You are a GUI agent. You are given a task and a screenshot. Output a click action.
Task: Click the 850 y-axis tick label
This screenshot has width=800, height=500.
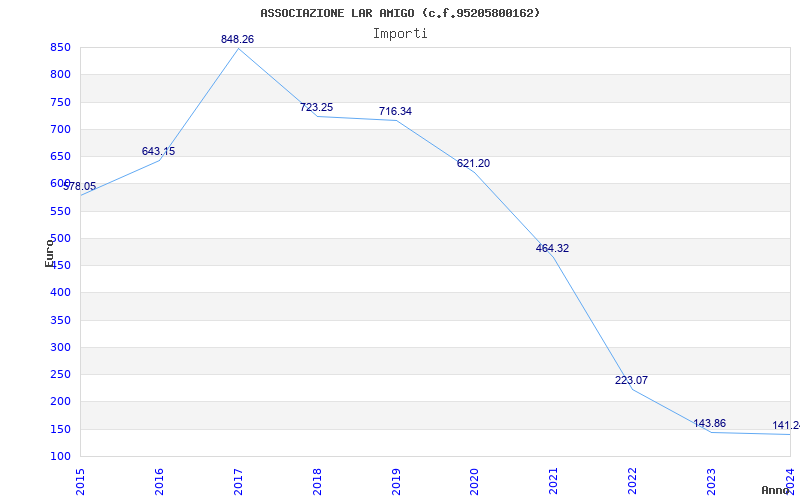pos(60,47)
